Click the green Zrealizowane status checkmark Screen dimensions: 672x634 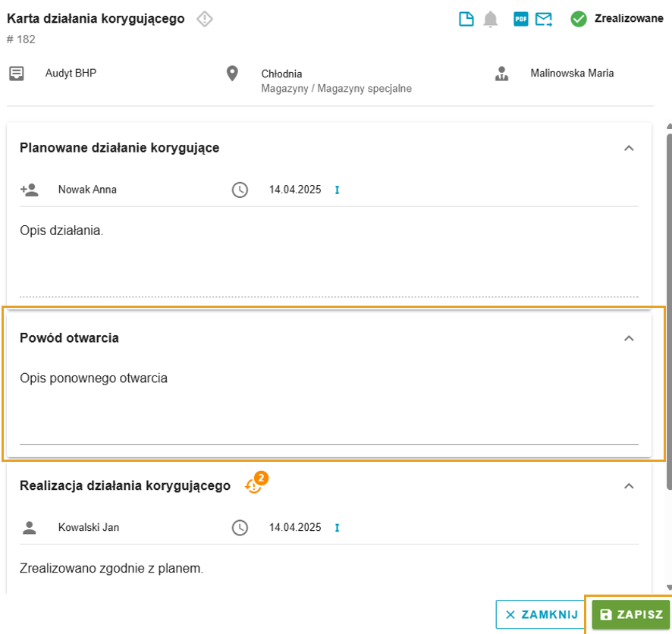tap(578, 19)
